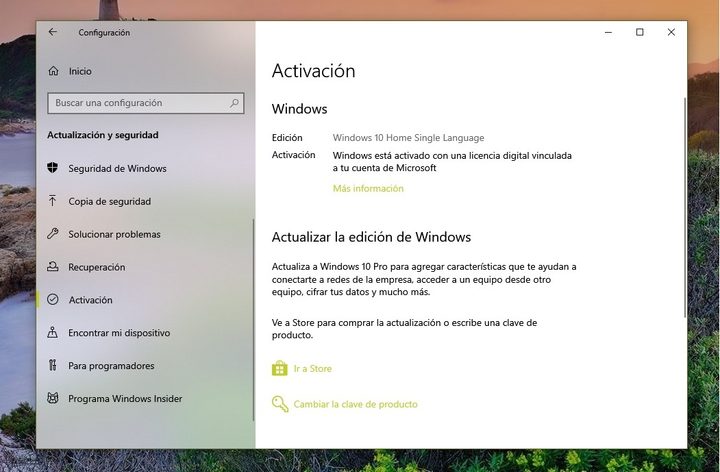The width and height of the screenshot is (720, 472).
Task: Click the tools icon for Para programadores
Action: click(x=53, y=365)
